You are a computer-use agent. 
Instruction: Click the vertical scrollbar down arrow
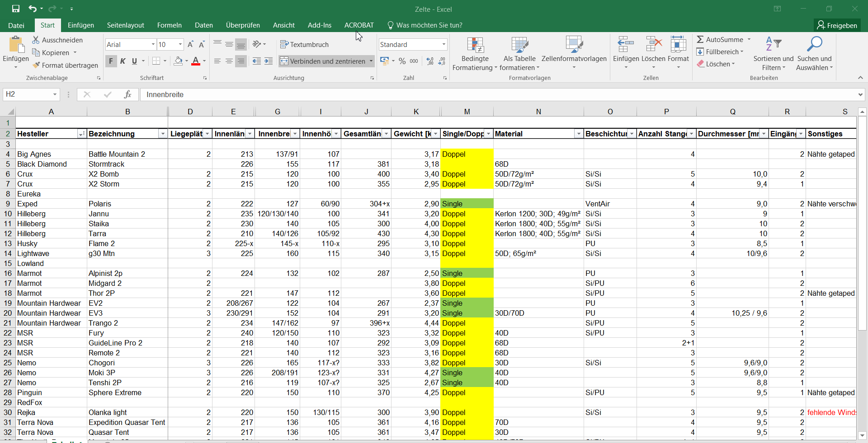[862, 435]
